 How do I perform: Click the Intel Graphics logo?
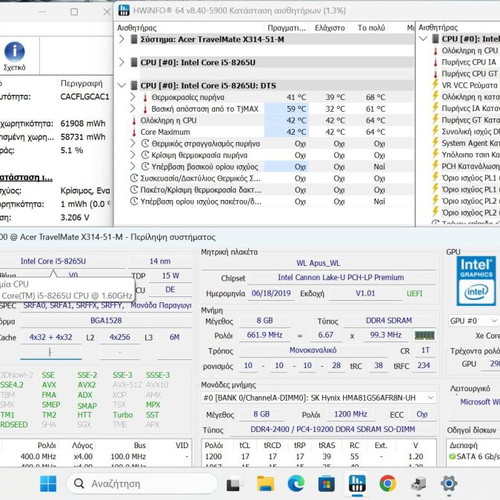click(x=476, y=281)
